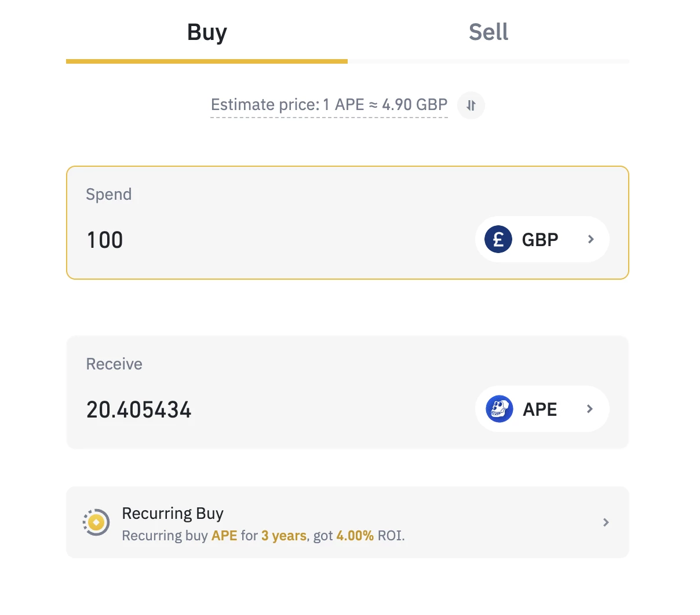Click the Recurring Buy coin icon
Viewport: 700px width, 615px height.
[x=96, y=522]
